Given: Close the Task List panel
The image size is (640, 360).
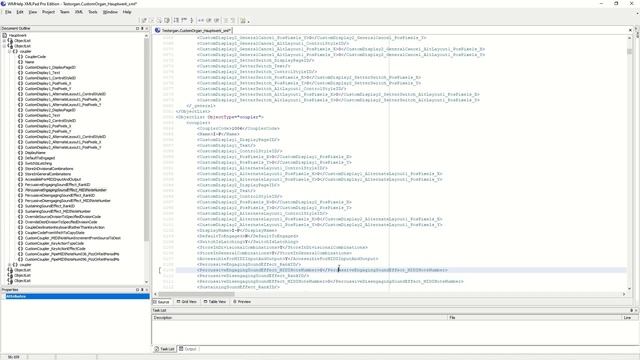Looking at the screenshot, I should pyautogui.click(x=636, y=311).
